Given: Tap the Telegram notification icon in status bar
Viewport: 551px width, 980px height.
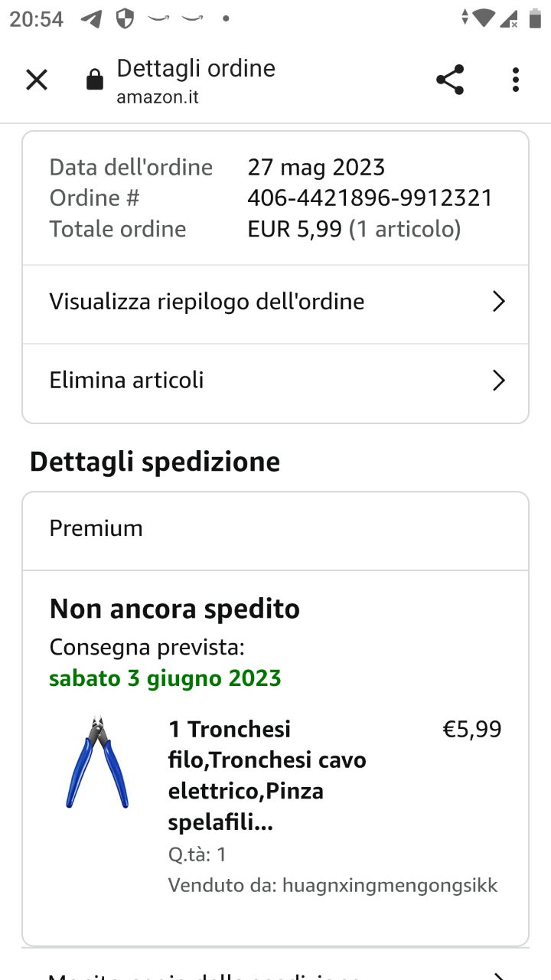Looking at the screenshot, I should [x=91, y=18].
